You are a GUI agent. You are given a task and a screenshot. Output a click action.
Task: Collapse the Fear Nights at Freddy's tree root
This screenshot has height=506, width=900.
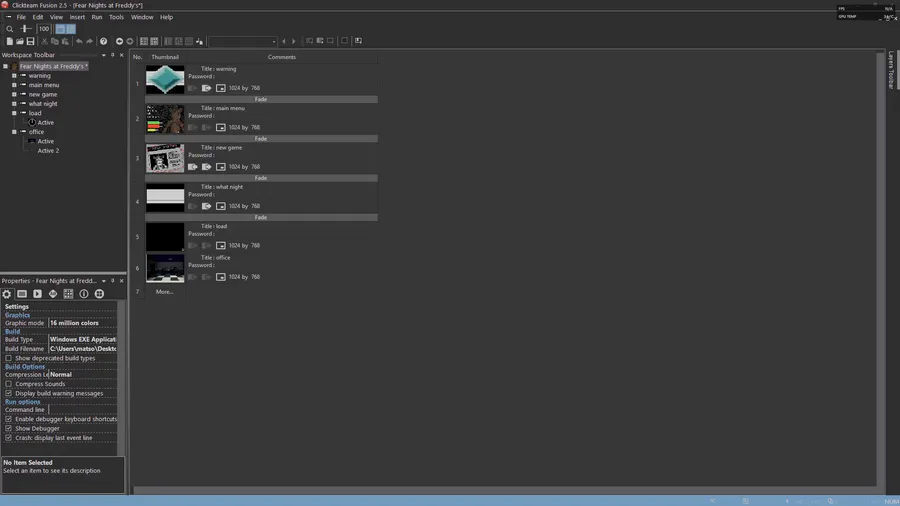(x=5, y=66)
